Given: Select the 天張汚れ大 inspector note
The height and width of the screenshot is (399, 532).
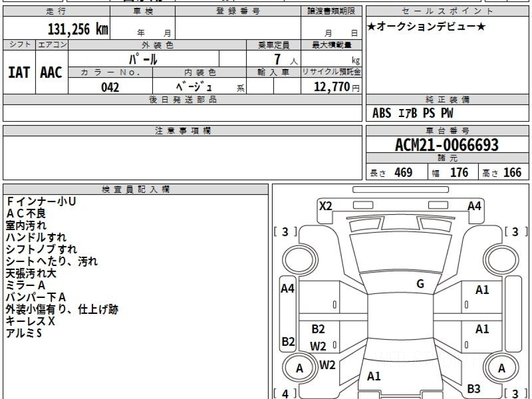Looking at the screenshot, I should (31, 274).
